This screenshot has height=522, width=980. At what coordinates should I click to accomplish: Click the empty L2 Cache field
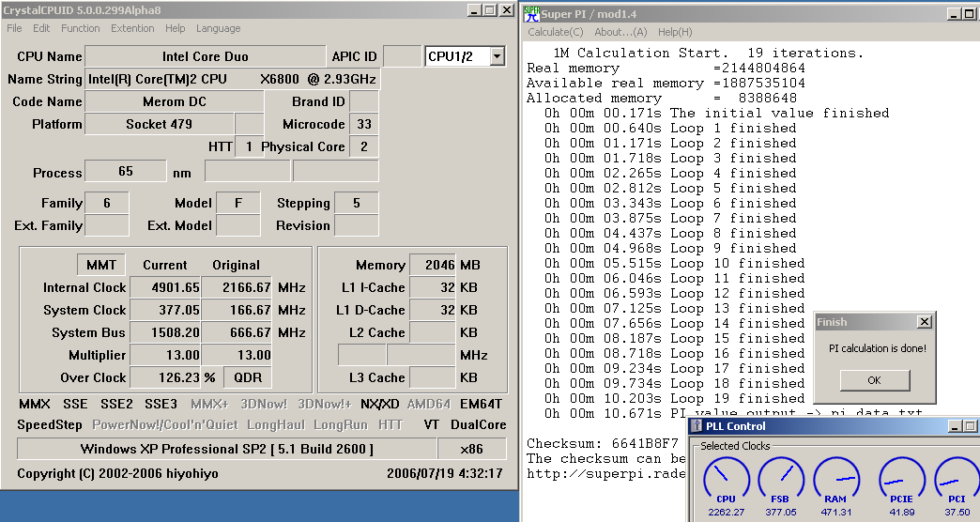point(433,332)
